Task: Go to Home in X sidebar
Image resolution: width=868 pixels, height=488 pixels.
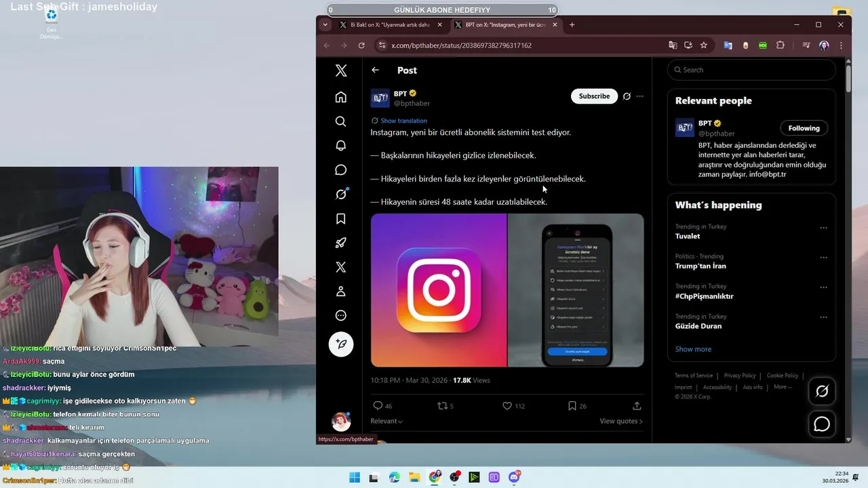Action: point(341,97)
